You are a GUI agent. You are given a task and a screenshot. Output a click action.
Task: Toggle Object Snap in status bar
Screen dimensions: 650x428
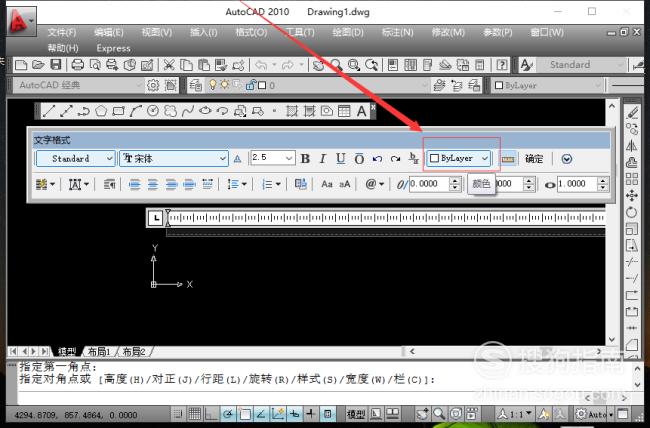[x=244, y=413]
